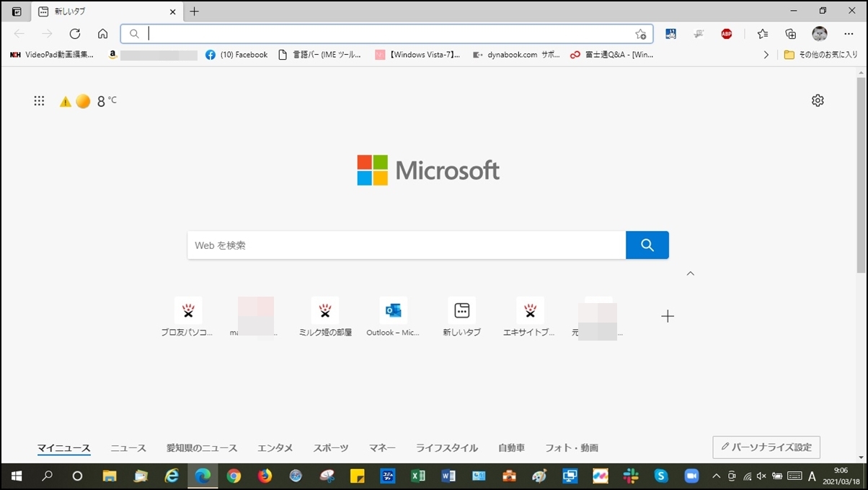Open Skype from taskbar

tap(661, 476)
